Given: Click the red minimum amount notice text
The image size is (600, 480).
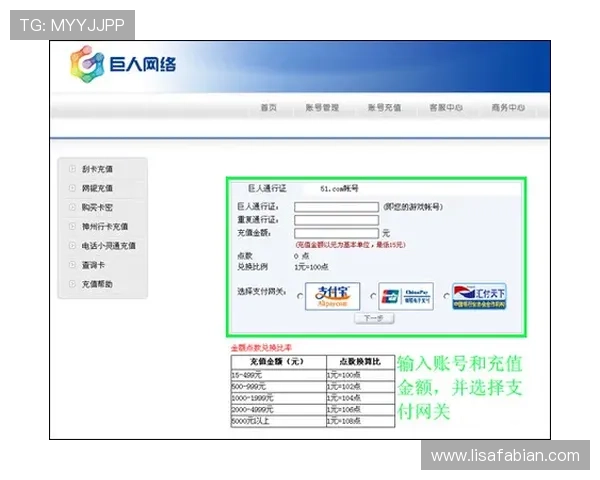Looking at the screenshot, I should pos(350,245).
